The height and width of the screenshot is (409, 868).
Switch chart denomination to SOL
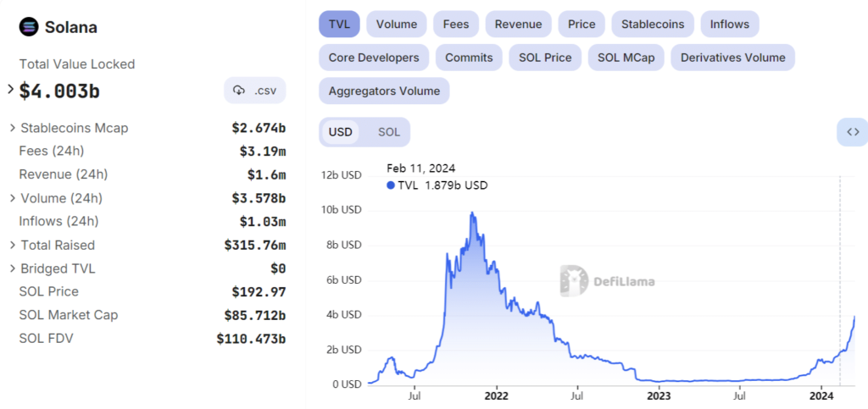[x=388, y=132]
